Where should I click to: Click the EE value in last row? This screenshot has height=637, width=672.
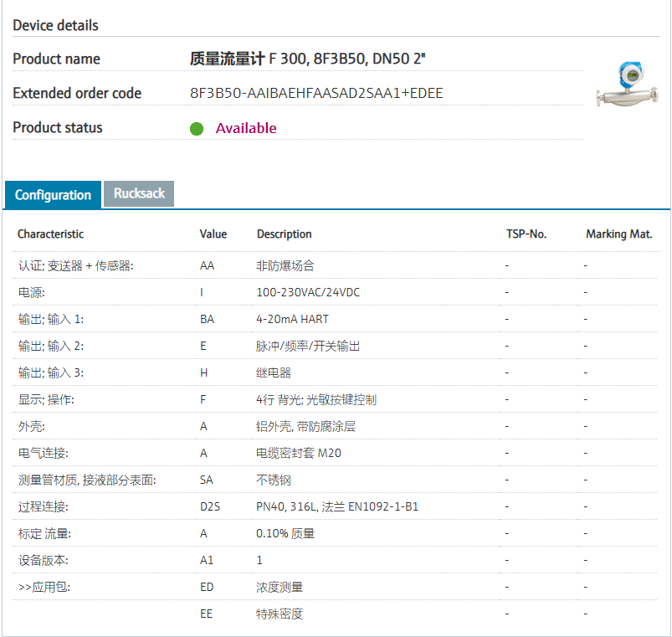pyautogui.click(x=206, y=614)
